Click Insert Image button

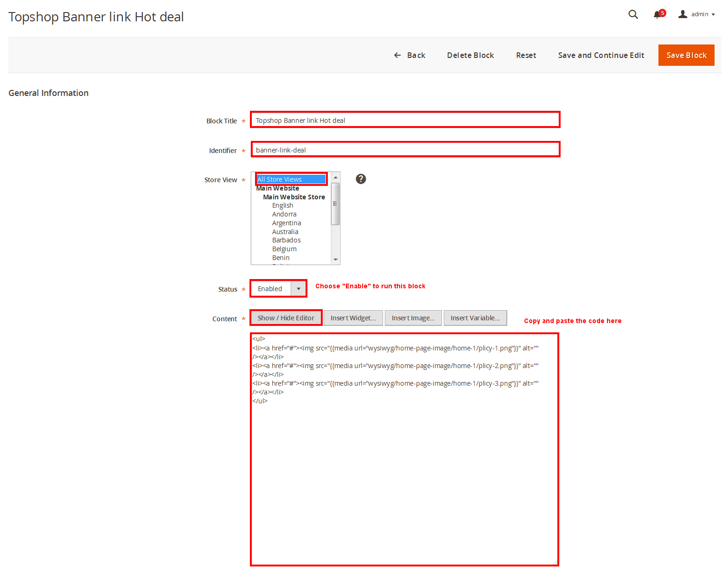click(x=413, y=318)
